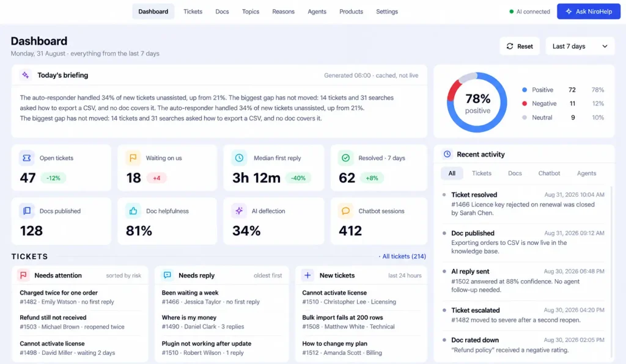Open ticket How to change my plan
The image size is (626, 364).
361,348
